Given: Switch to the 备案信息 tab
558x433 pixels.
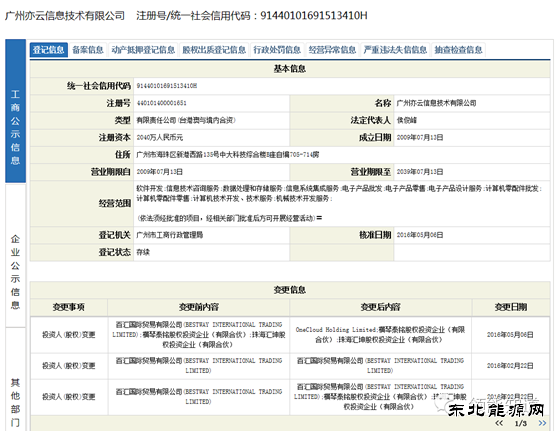Looking at the screenshot, I should click(88, 50).
